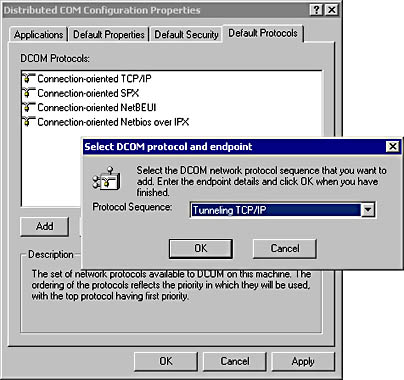This screenshot has height=380, width=404.
Task: Cancel the Select DCOM protocol dialog
Action: [x=285, y=249]
